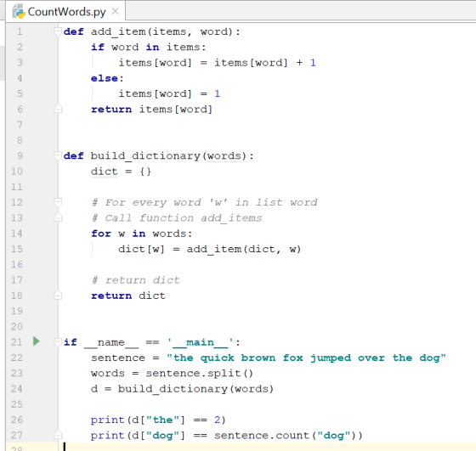Run the main block with the green arrow
Screen dimensions: 476x451
tap(36, 341)
